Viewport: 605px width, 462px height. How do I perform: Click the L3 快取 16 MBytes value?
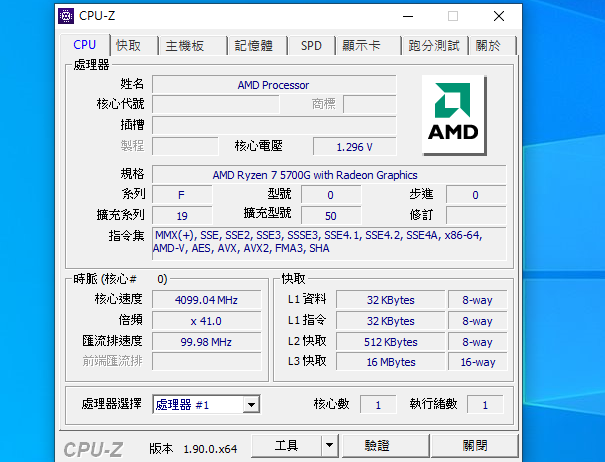[390, 362]
